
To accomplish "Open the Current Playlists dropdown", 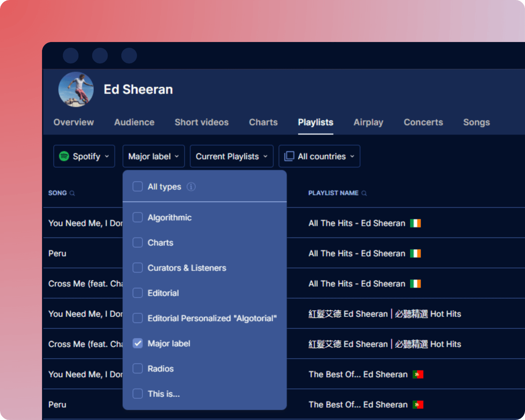I will click(x=231, y=156).
